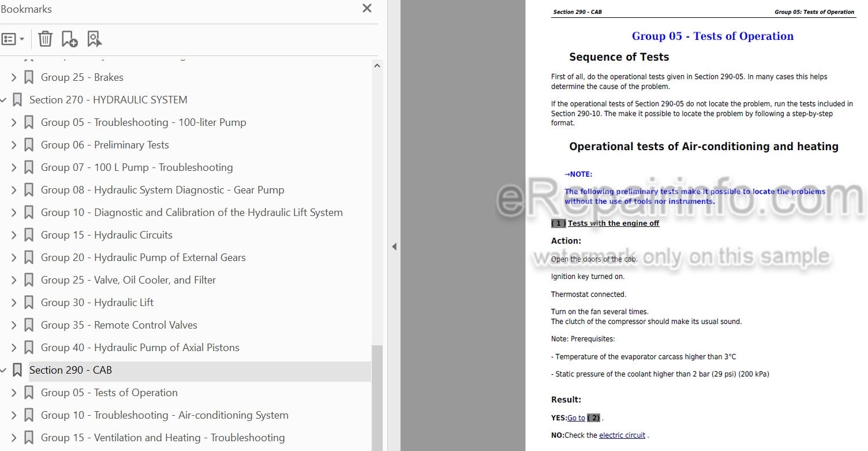Click the 'Sequence of Tests' heading

pos(619,57)
